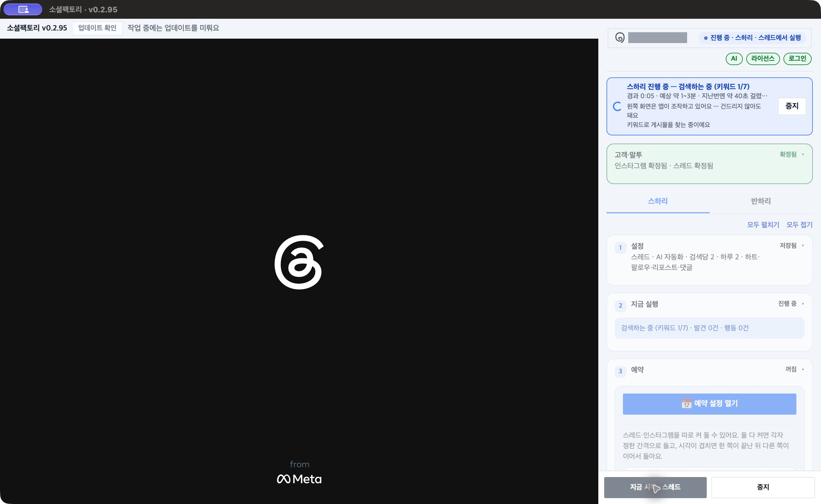Click the 진행 중 · 스하리 · 스레드에서 실행 status pill

752,38
